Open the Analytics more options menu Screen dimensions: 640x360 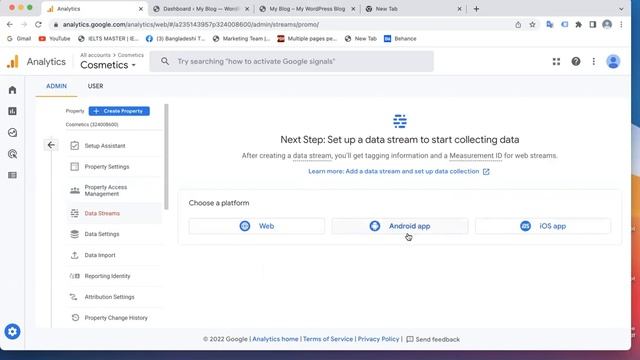[593, 62]
